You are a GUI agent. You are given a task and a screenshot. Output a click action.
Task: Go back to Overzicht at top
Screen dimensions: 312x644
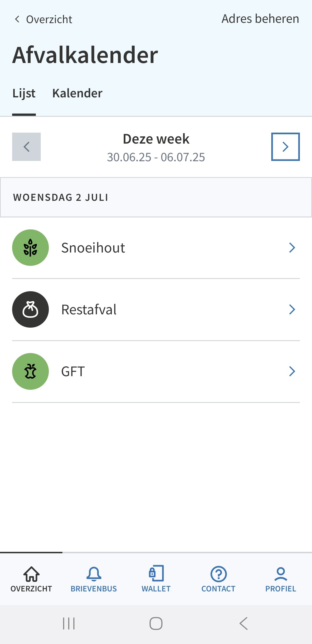(43, 19)
